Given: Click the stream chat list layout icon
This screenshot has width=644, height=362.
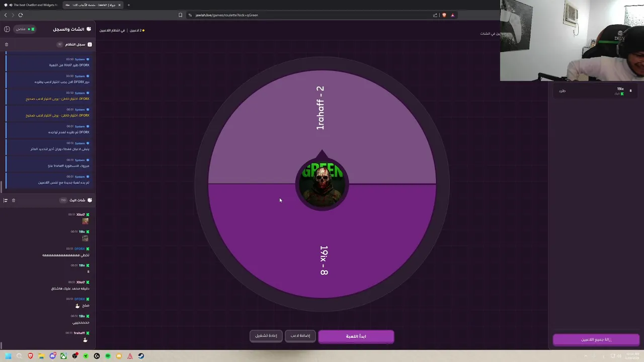Looking at the screenshot, I should coord(6,200).
